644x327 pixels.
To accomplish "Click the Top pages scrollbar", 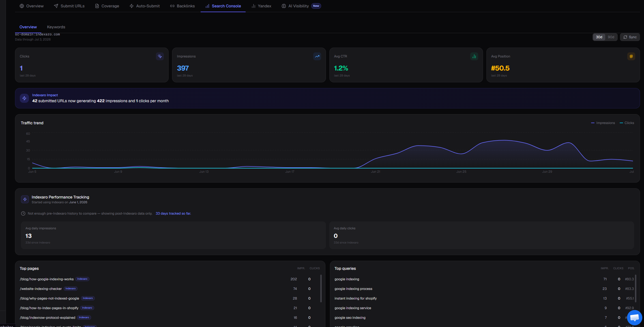I will [x=321, y=288].
